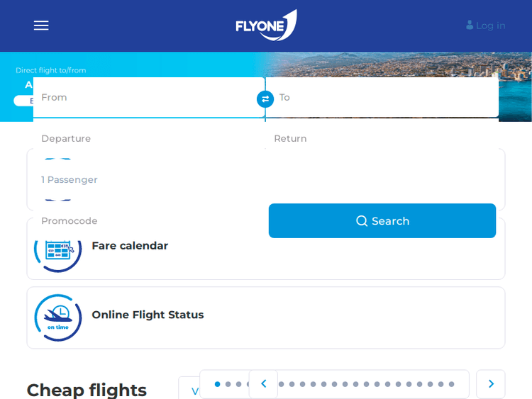The height and width of the screenshot is (399, 532).
Task: Go to the next carousel slide
Action: click(491, 384)
